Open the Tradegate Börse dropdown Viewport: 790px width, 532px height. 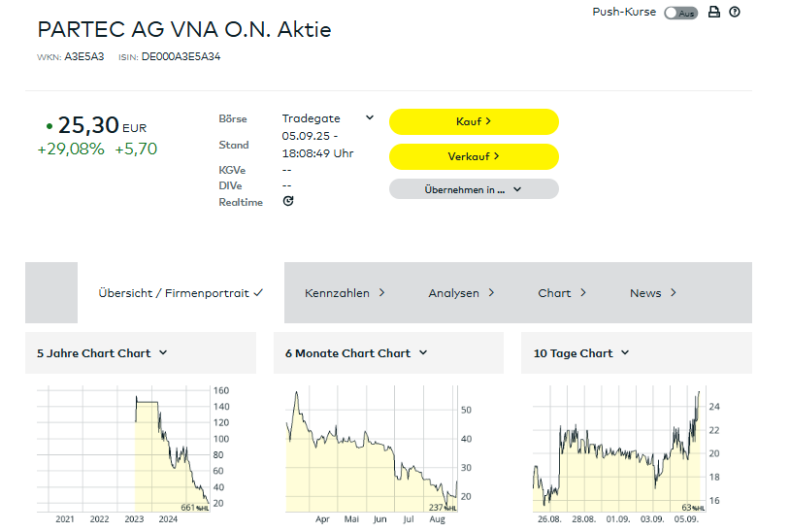point(327,118)
